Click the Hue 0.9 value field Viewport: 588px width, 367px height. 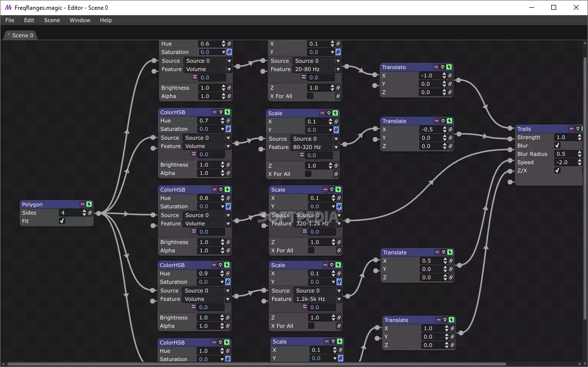point(209,274)
